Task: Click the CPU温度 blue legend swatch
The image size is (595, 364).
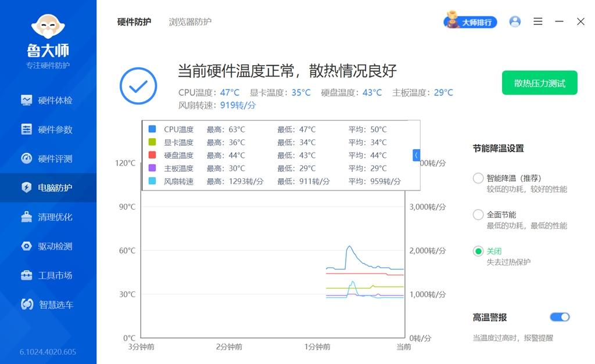Action: click(152, 129)
